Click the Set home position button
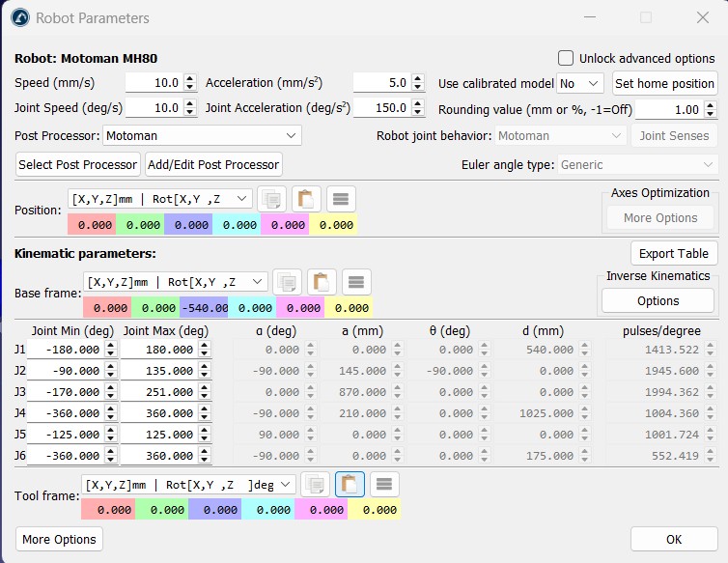Screen dimensions: 728x563 [x=664, y=84]
